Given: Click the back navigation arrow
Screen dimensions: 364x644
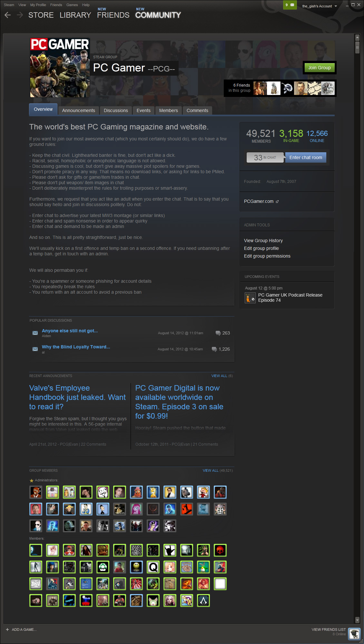Looking at the screenshot, I should [8, 15].
